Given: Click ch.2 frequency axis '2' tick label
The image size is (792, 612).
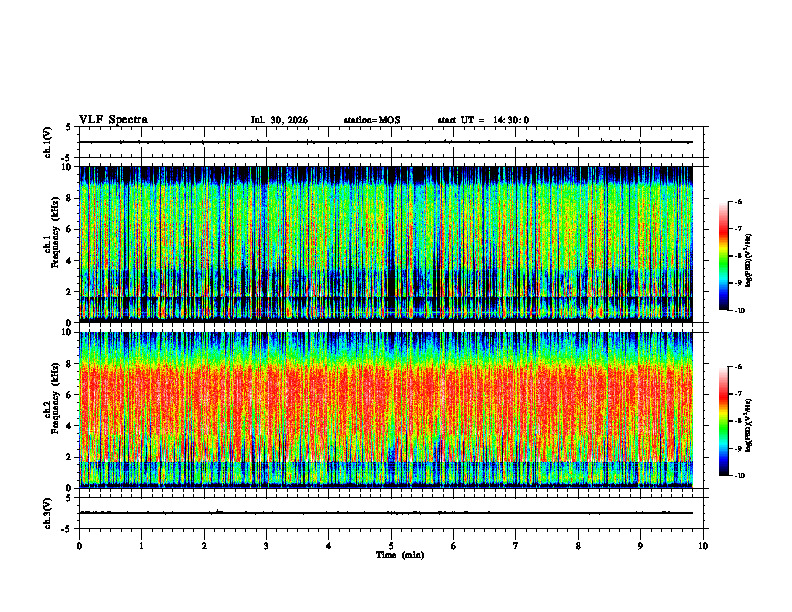Looking at the screenshot, I should [69, 457].
